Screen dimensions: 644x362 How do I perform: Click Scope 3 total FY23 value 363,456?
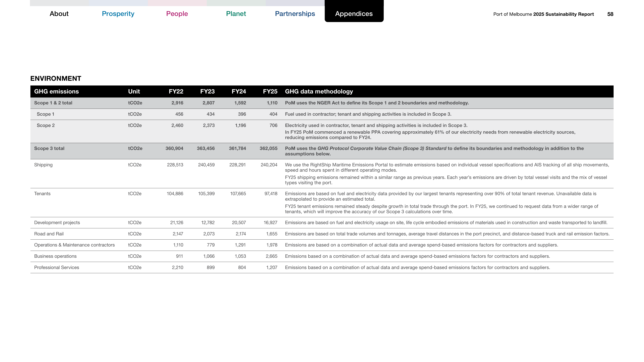[x=206, y=148]
